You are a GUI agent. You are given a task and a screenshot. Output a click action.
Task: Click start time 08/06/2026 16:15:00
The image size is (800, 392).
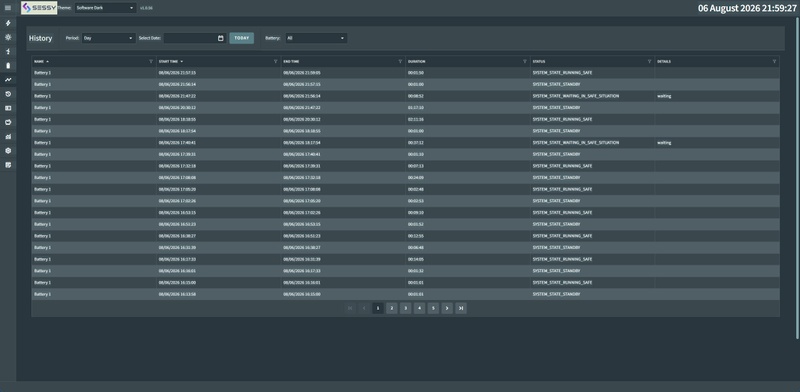point(177,283)
